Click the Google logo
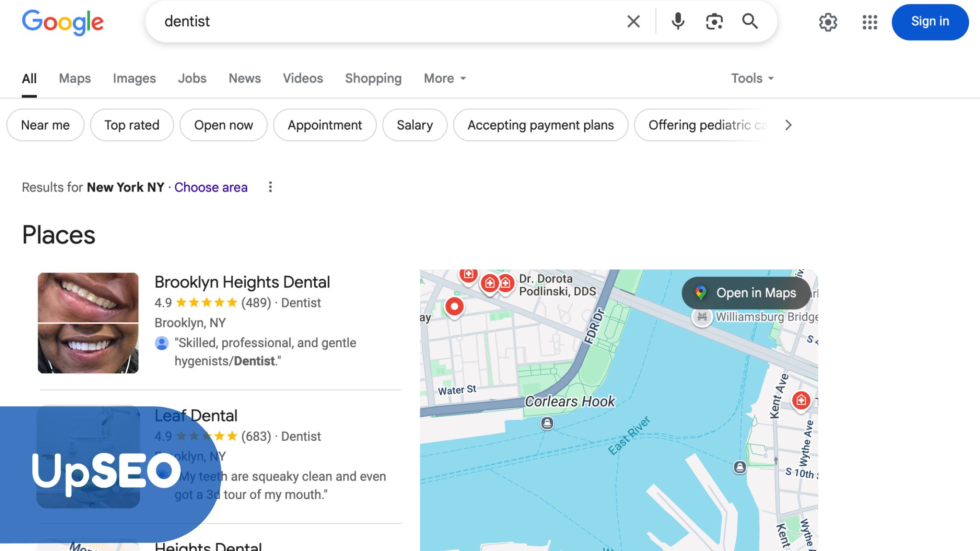 63,22
